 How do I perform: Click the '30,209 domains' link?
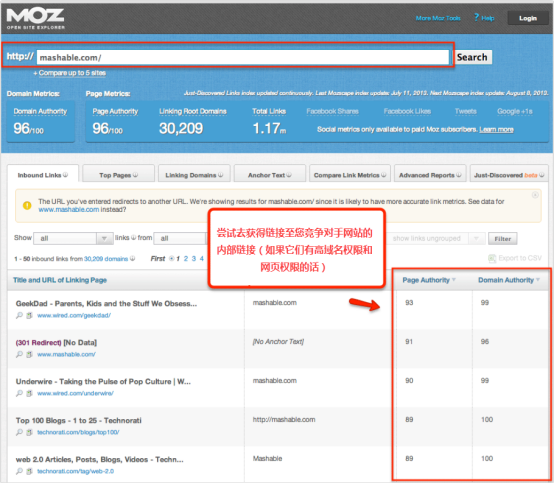coord(106,259)
